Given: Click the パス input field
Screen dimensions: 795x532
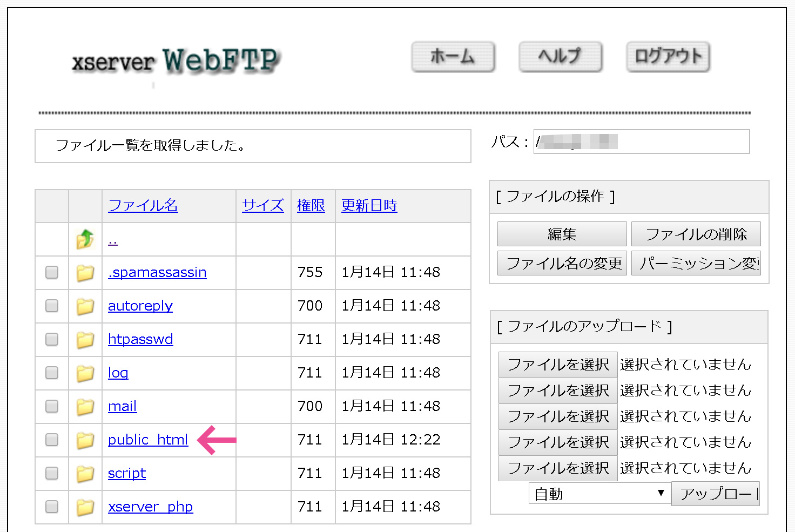Looking at the screenshot, I should coord(641,142).
